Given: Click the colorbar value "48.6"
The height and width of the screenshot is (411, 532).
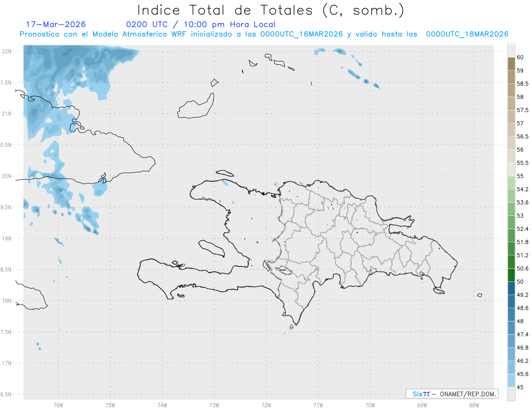Looking at the screenshot, I should click(522, 308).
